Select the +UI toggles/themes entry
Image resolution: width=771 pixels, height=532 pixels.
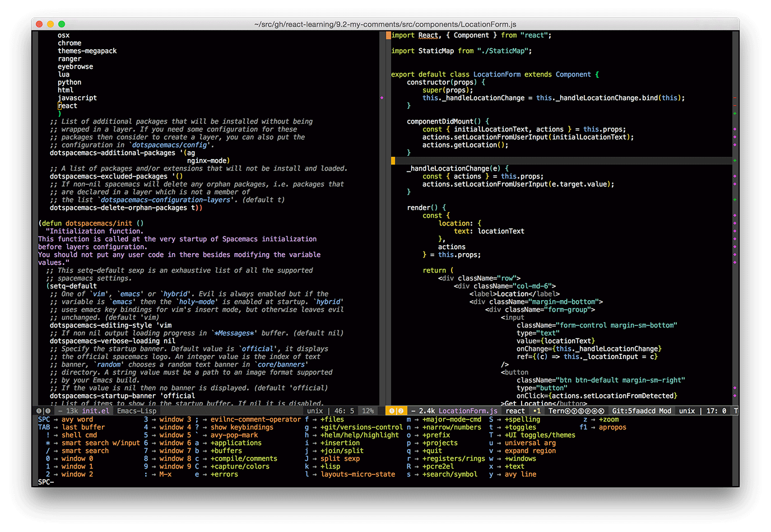tap(540, 435)
